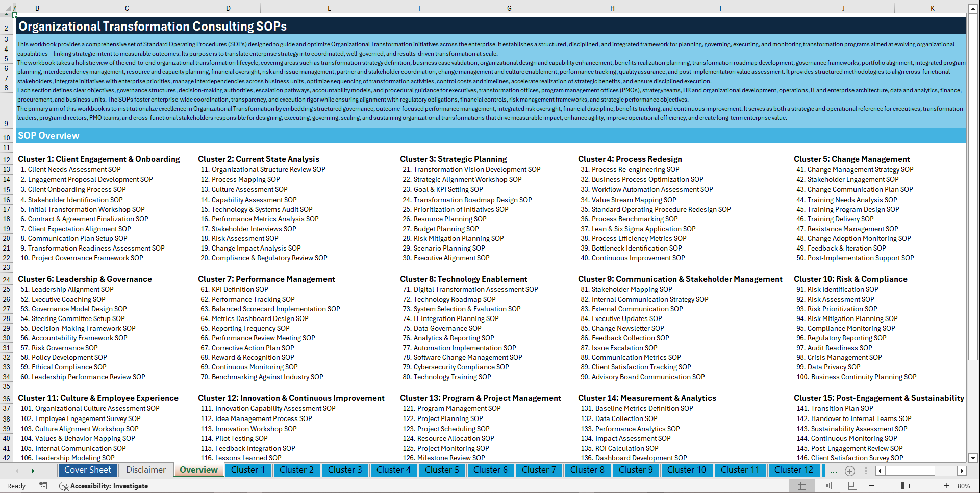This screenshot has height=493, width=980.
Task: Start macro recording from the status bar
Action: (x=43, y=486)
